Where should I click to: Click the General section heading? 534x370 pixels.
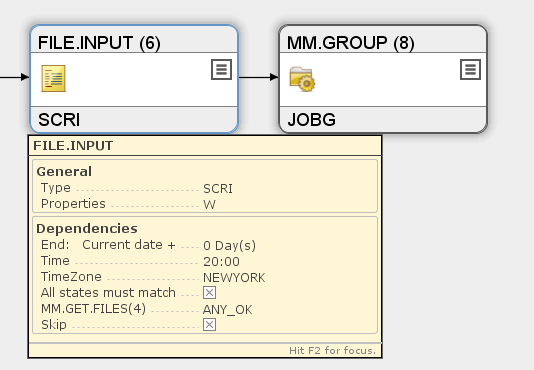pos(64,171)
